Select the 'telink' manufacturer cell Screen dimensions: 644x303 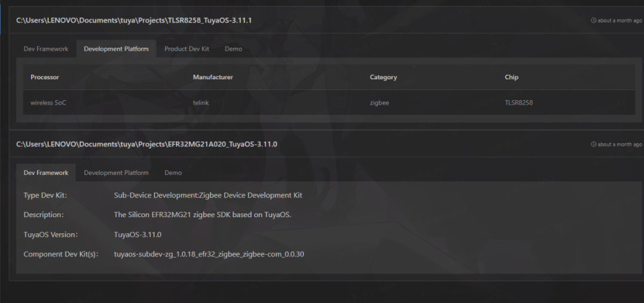click(x=201, y=103)
